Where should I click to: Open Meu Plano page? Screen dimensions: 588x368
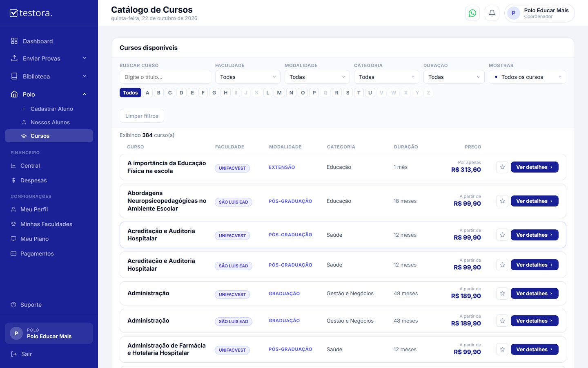[49, 239]
